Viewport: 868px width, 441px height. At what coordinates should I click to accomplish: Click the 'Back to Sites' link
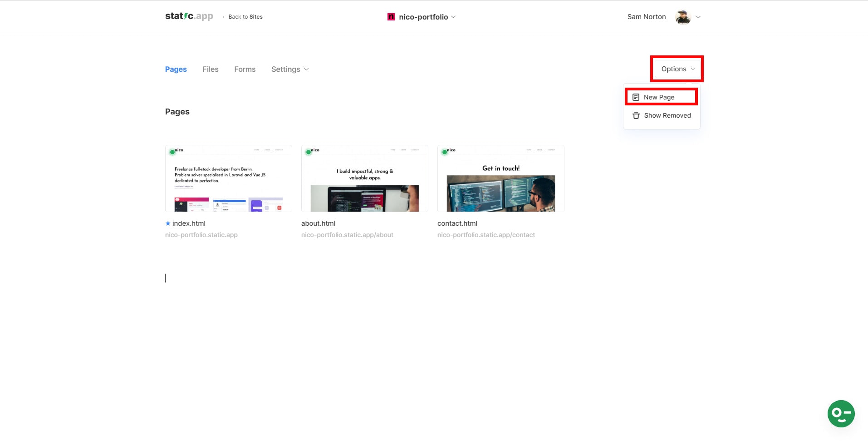(x=245, y=16)
